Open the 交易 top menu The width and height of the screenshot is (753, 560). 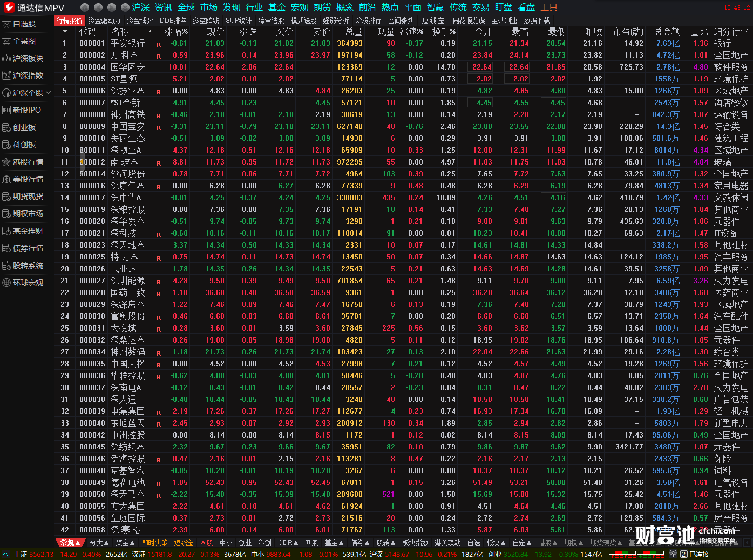pyautogui.click(x=481, y=8)
